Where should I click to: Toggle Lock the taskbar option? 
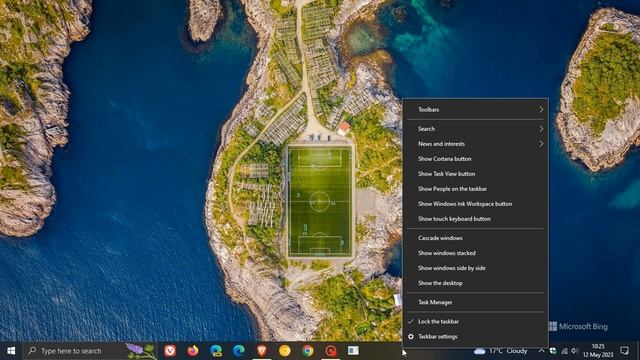[x=476, y=322]
